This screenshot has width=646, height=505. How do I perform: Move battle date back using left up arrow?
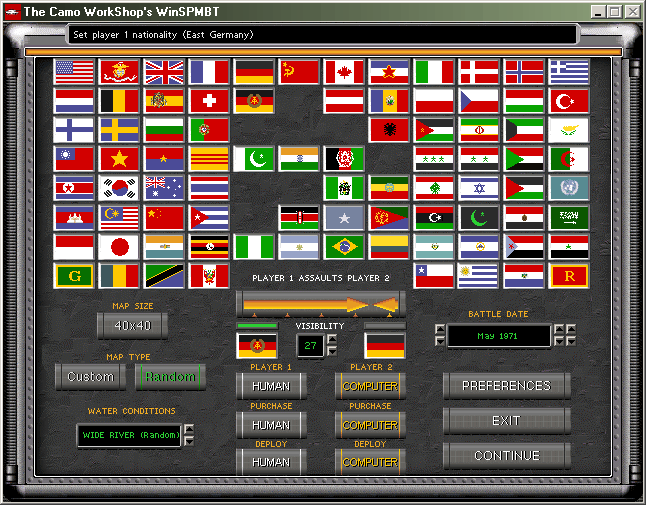(x=440, y=329)
